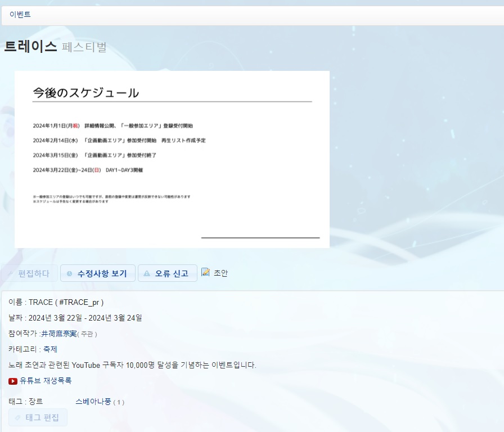The height and width of the screenshot is (432, 504).
Task: Click the red YouTube play icon
Action: tap(13, 381)
